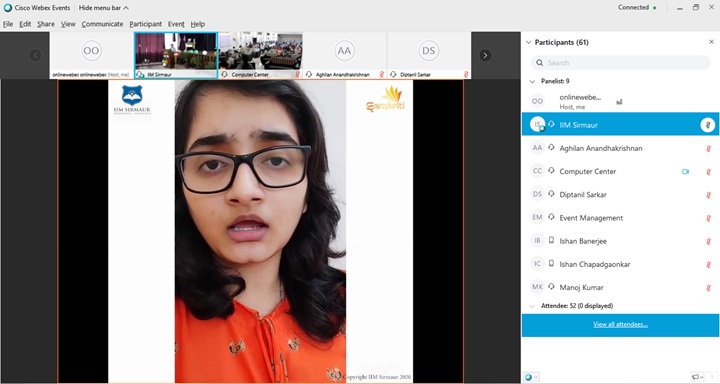Screen dimensions: 720x384
Task: Toggle the microphone icon on IIM Sirmaur row
Action: (x=708, y=125)
